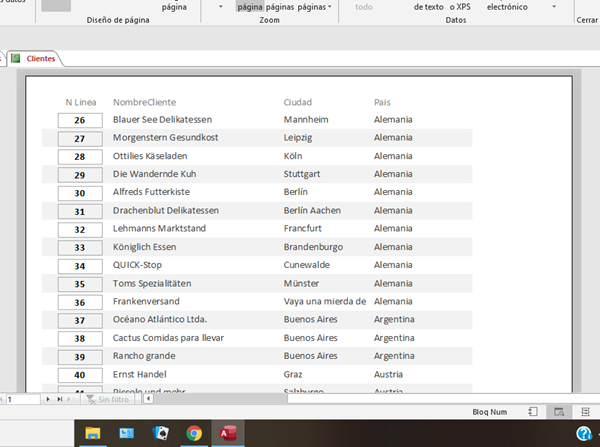This screenshot has height=447, width=600.
Task: Click Alfreds Futterkiste customer name
Action: coord(151,192)
